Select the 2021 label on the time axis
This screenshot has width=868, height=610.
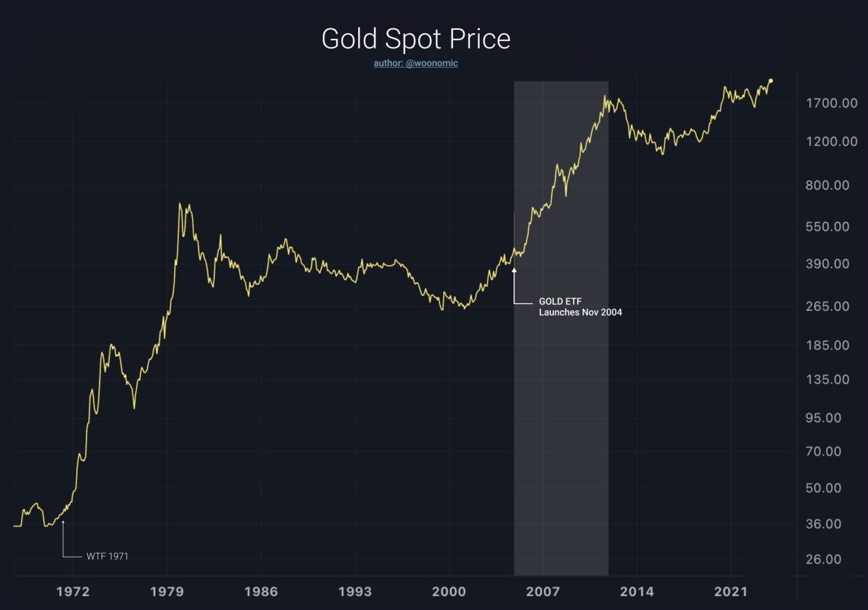coord(731,592)
